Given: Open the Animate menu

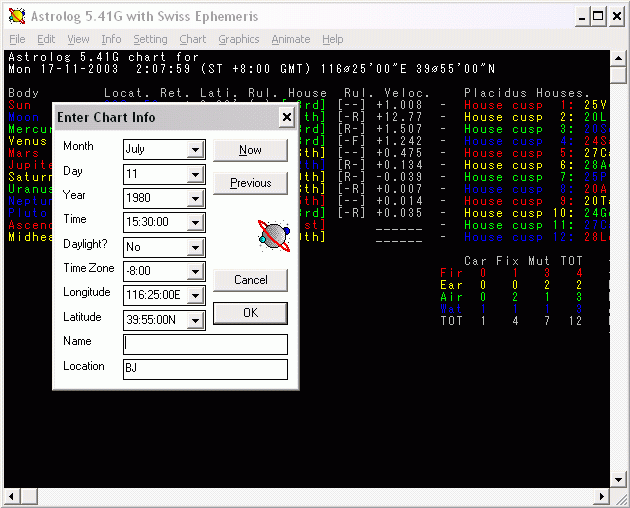Looking at the screenshot, I should coord(291,39).
